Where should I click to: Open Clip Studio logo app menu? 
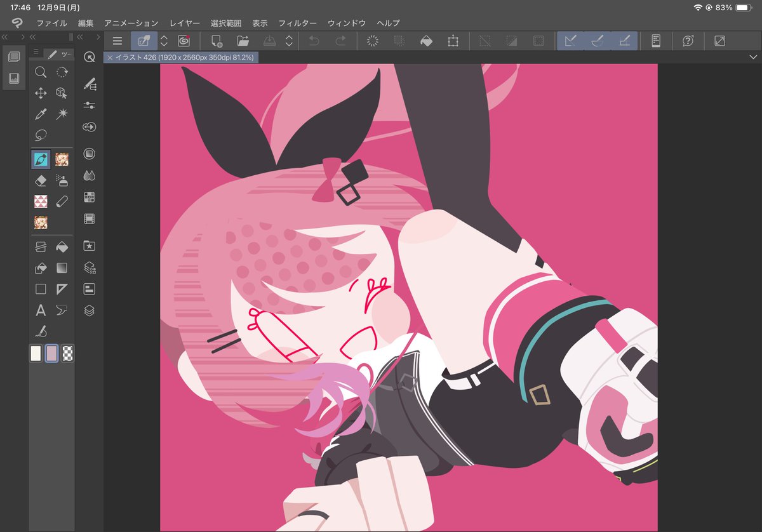[x=17, y=23]
